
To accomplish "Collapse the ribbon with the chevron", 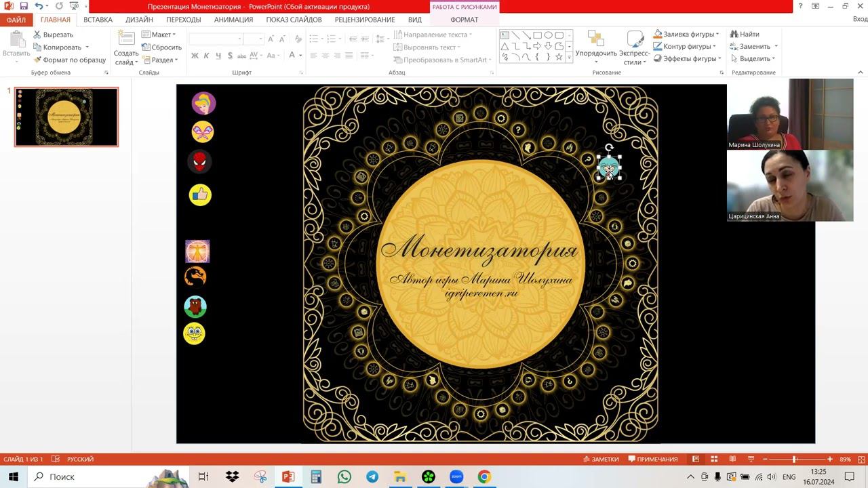I will point(861,73).
